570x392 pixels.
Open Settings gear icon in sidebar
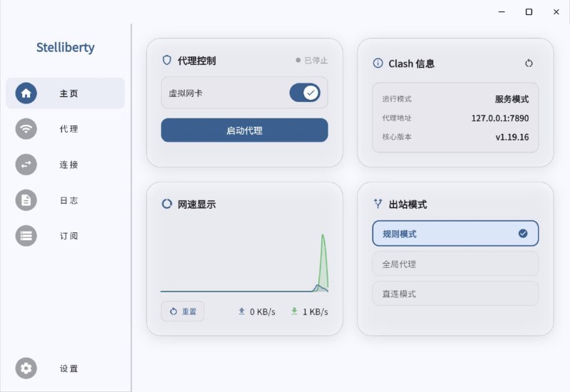pos(26,368)
